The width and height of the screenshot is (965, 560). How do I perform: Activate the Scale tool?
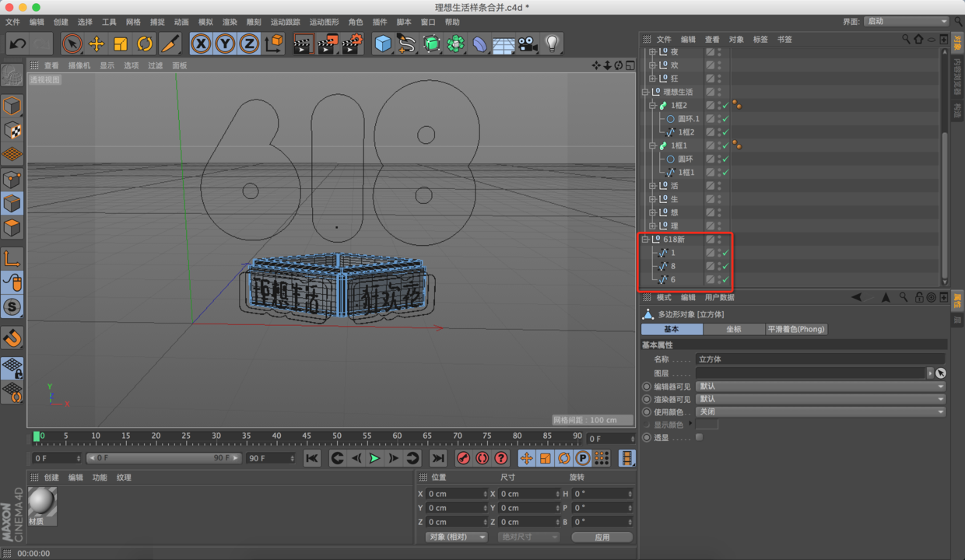(121, 44)
